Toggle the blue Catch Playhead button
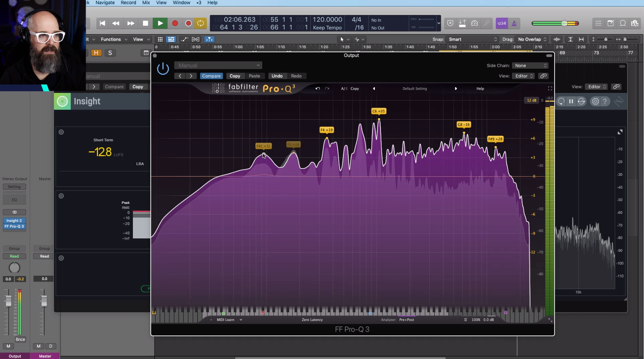Image resolution: width=644 pixels, height=359 pixels. click(209, 39)
